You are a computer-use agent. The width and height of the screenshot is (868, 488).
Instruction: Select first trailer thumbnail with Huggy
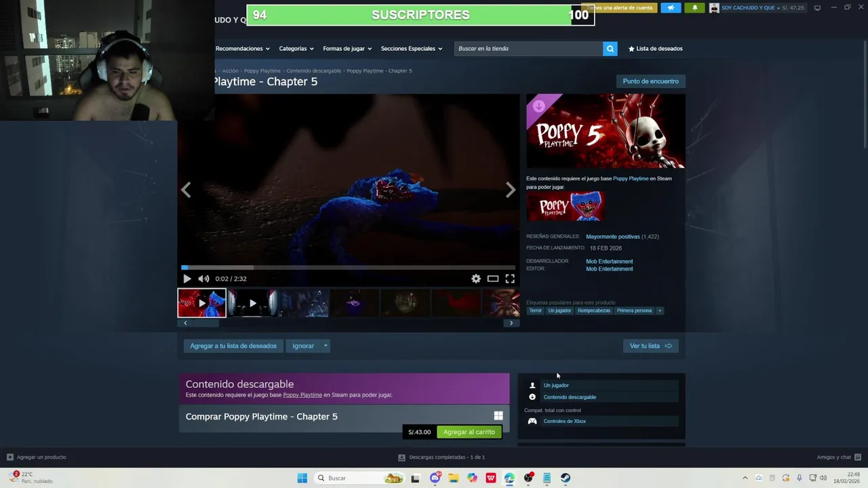202,304
